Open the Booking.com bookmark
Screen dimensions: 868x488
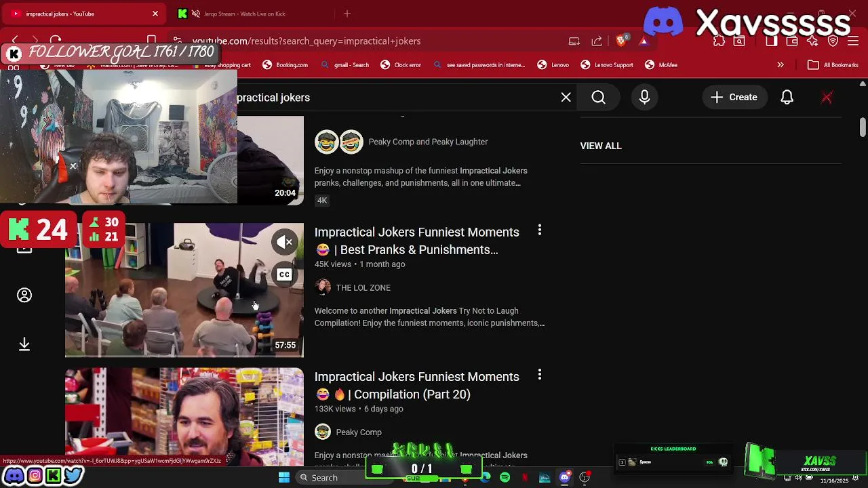[285, 65]
